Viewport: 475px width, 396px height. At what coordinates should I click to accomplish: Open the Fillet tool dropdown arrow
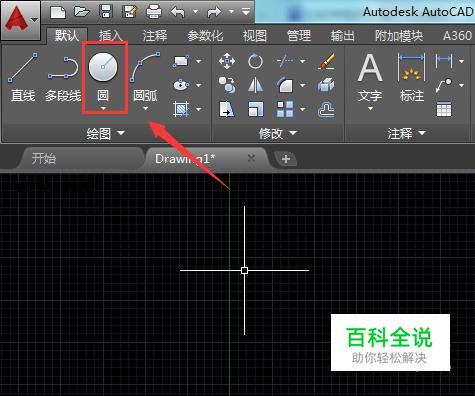coord(302,85)
